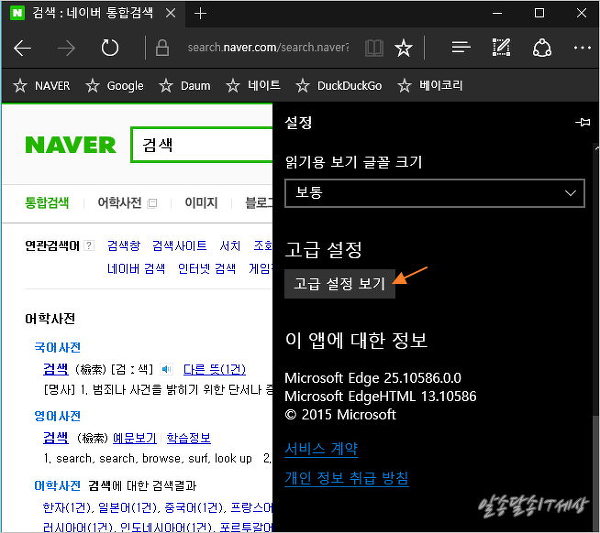Open the More actions ellipsis menu
Image resolution: width=600 pixels, height=533 pixels.
click(582, 48)
